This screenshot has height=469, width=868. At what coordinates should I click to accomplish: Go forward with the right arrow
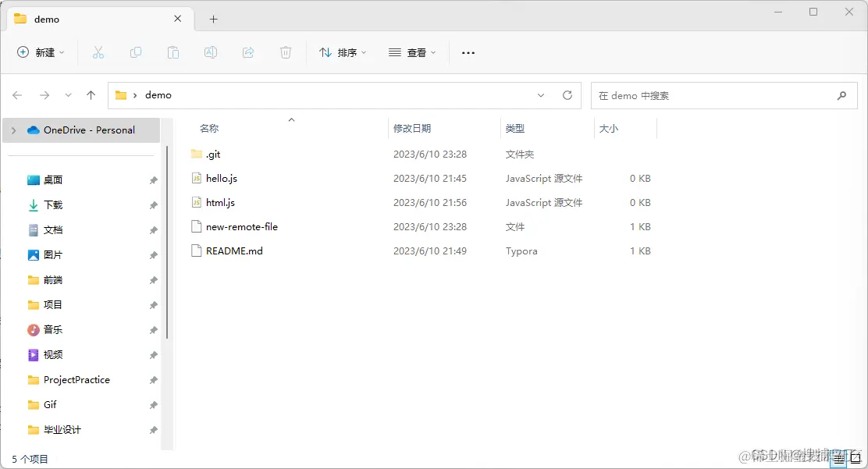pyautogui.click(x=44, y=95)
